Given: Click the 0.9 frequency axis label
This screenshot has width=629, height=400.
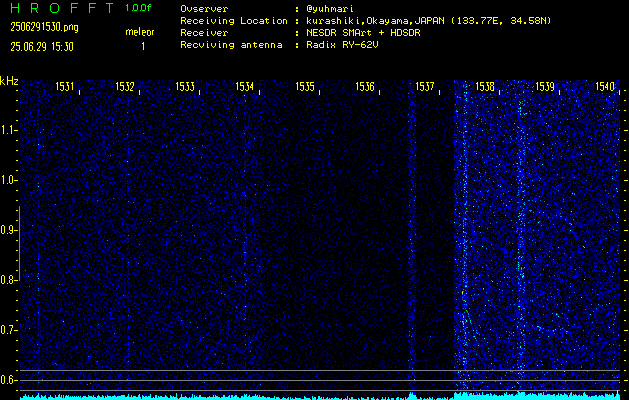Looking at the screenshot, I should pyautogui.click(x=7, y=230).
